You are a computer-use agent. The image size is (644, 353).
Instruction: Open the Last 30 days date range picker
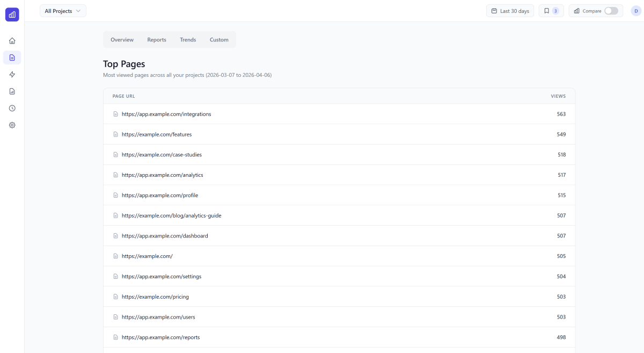(x=510, y=11)
